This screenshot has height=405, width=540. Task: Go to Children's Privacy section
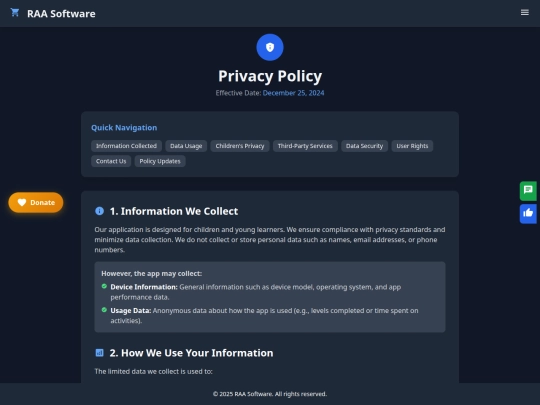click(240, 146)
